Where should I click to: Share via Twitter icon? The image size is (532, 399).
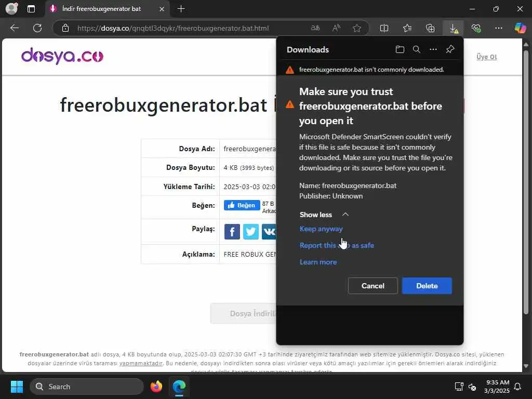click(x=251, y=232)
